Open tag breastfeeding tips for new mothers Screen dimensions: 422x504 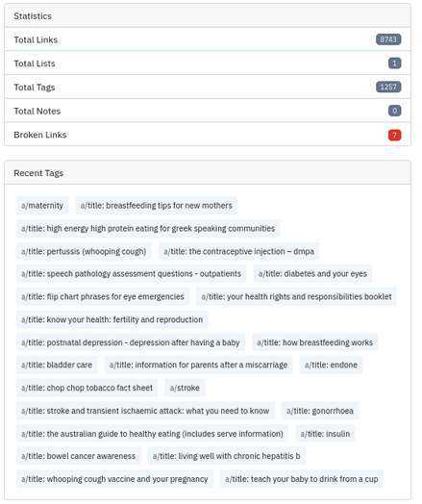tap(156, 206)
